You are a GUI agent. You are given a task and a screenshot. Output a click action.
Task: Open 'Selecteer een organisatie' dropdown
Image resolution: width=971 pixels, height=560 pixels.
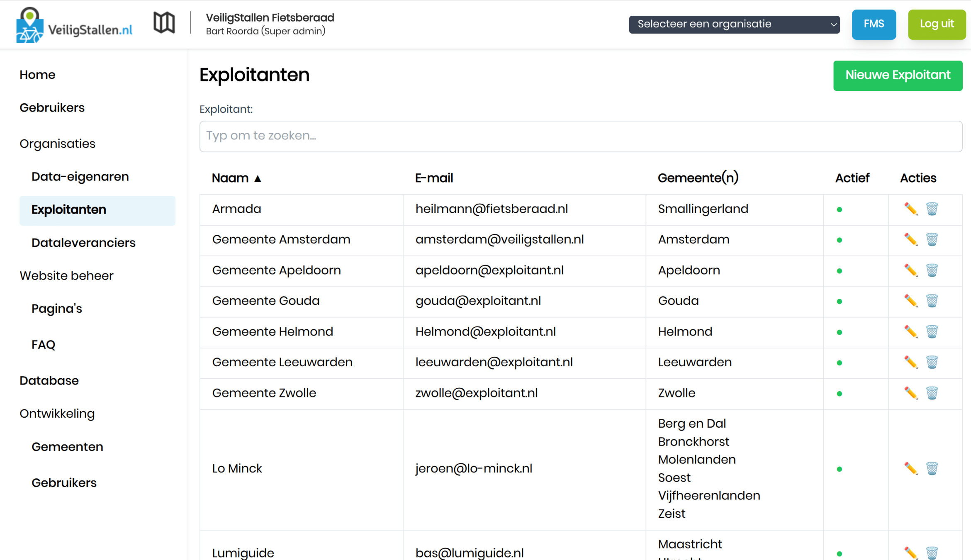click(x=734, y=24)
